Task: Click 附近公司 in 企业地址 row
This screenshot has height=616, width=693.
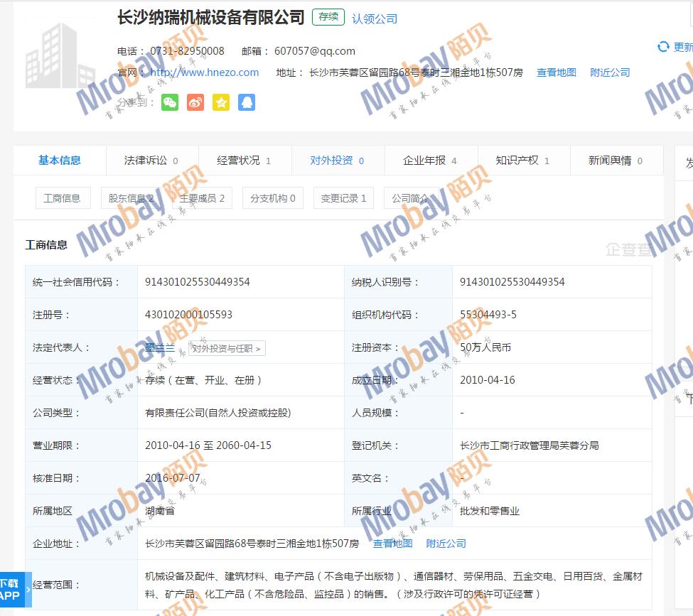Action: [x=446, y=544]
